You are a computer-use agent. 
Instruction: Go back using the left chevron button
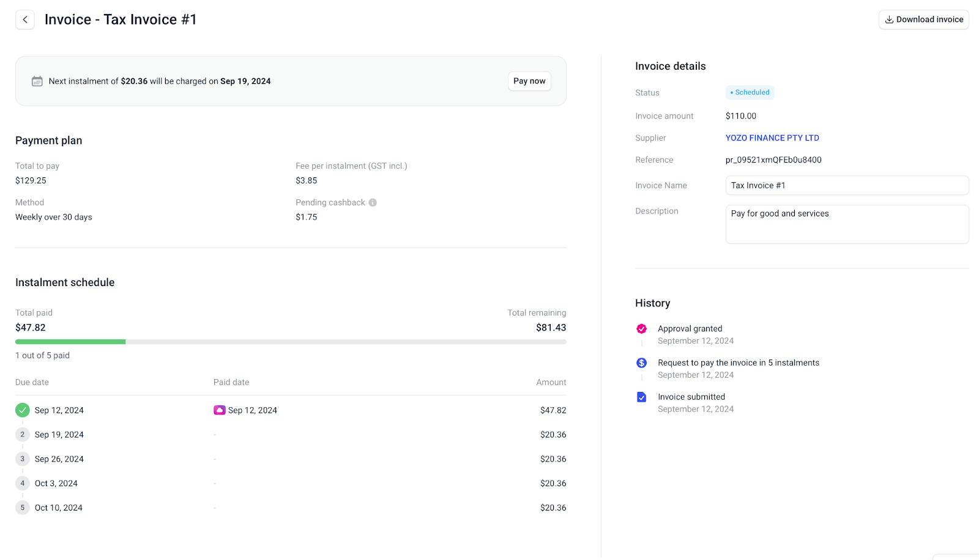tap(25, 20)
